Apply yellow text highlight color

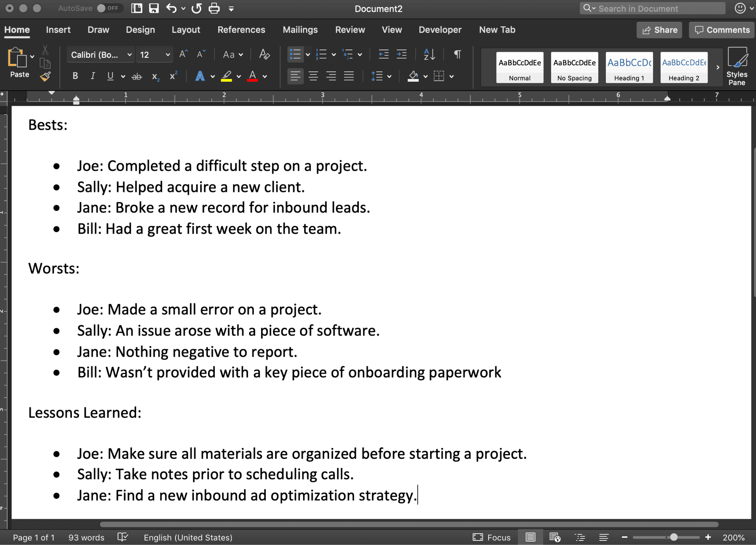[x=226, y=76]
